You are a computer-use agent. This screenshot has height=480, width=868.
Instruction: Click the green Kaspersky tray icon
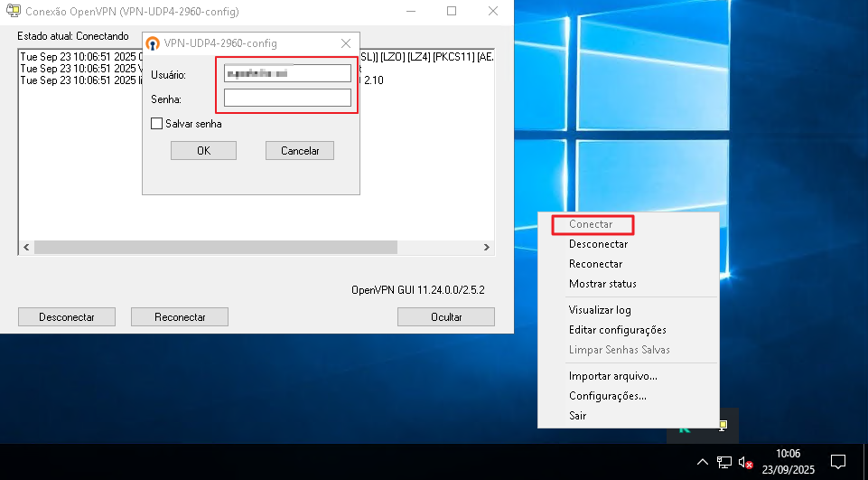[x=685, y=425]
